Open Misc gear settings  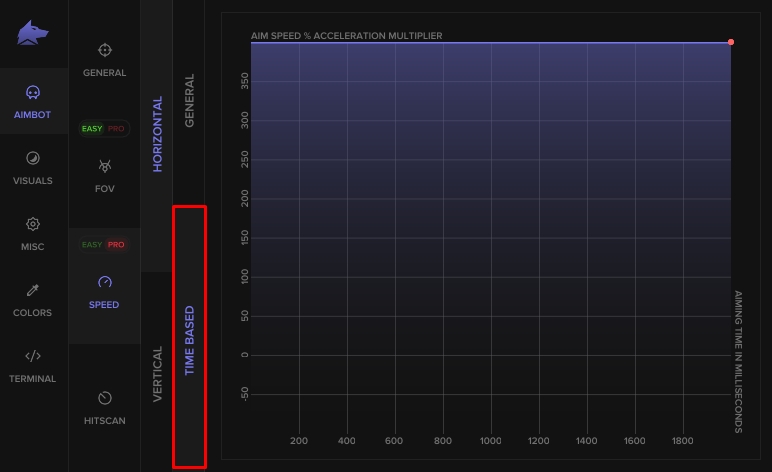tap(33, 225)
